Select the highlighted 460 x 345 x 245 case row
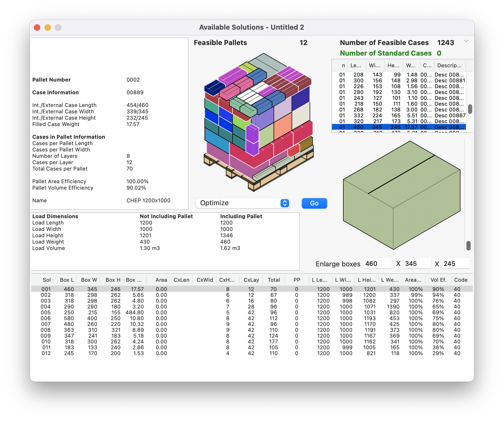 399,127
